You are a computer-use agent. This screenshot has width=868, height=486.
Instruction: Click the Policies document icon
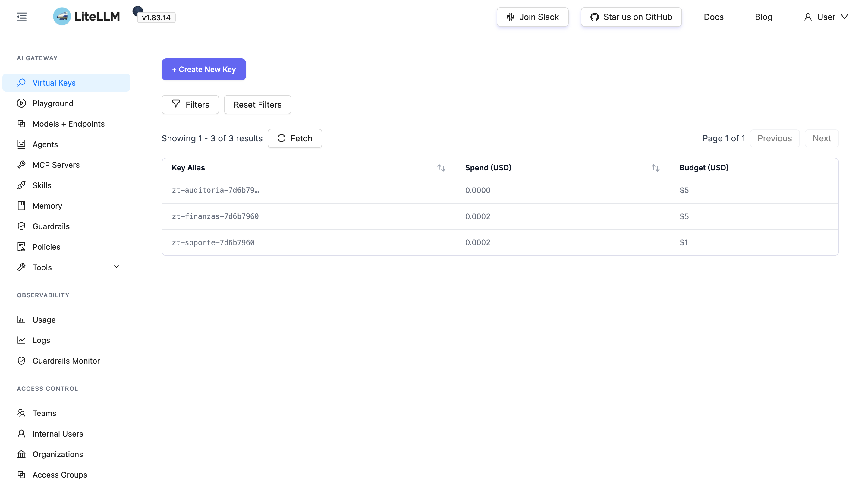pyautogui.click(x=22, y=247)
